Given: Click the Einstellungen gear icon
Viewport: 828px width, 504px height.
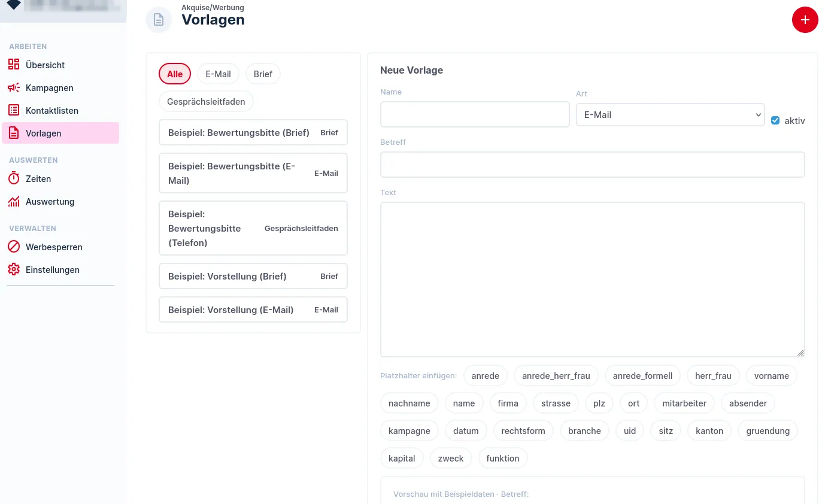Looking at the screenshot, I should tap(14, 269).
